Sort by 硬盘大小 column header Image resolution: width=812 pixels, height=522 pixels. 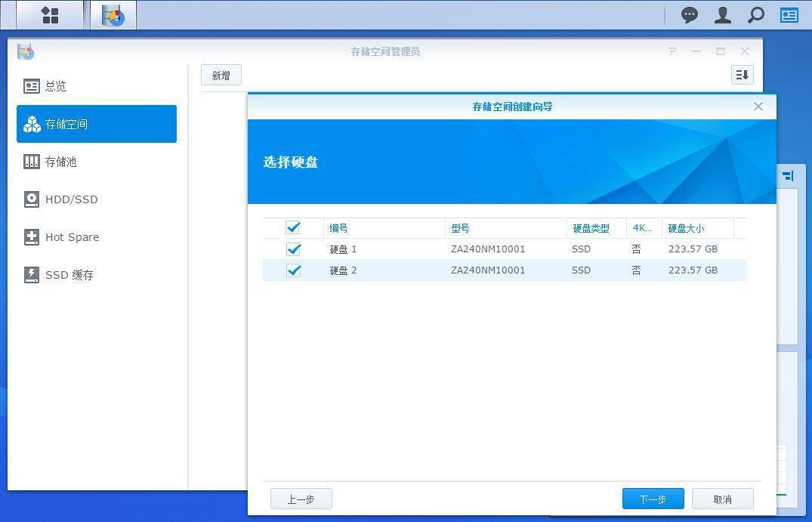pos(686,228)
